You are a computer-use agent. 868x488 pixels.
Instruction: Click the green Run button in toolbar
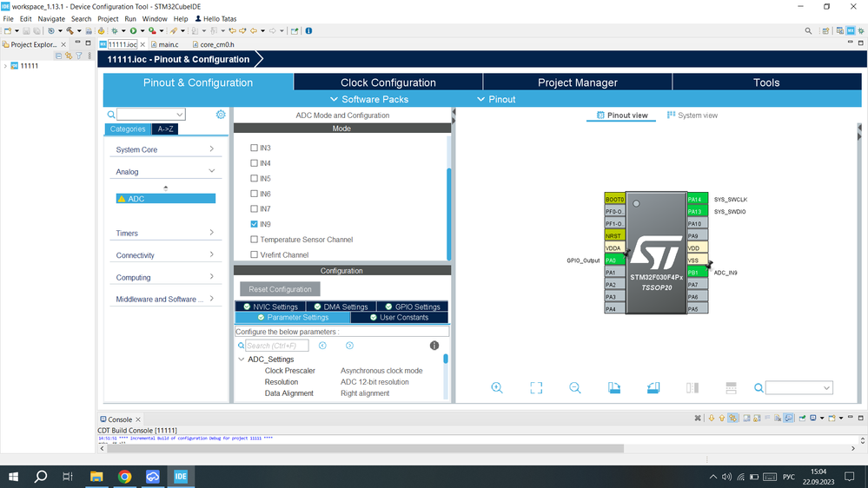tap(133, 31)
